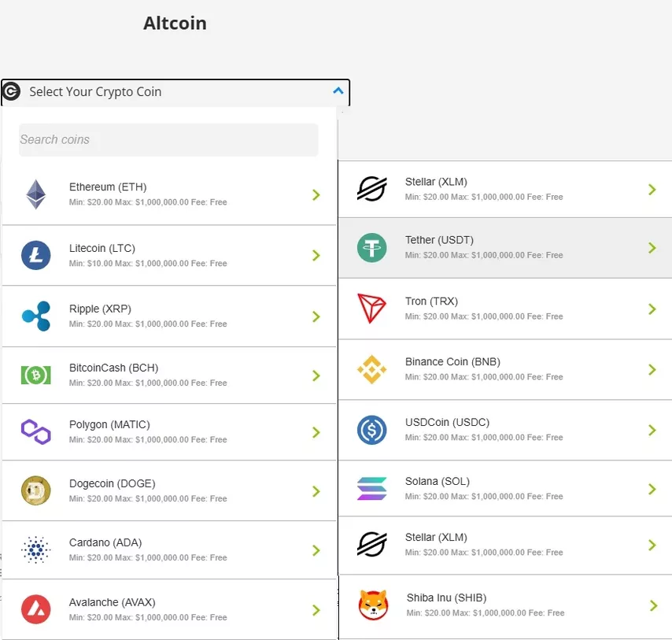The image size is (672, 640).
Task: Click the Shiba Inu dog logo
Action: 373,605
